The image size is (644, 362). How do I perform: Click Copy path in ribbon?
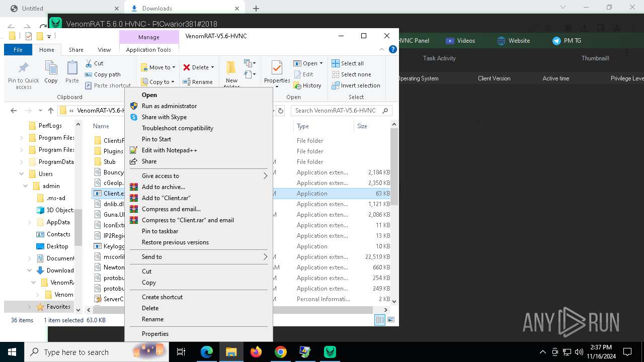(x=103, y=74)
